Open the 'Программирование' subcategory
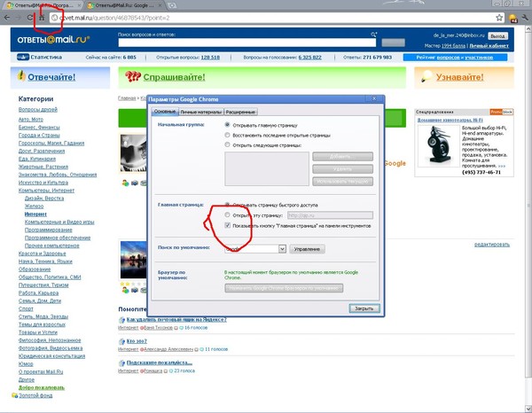 (x=48, y=230)
